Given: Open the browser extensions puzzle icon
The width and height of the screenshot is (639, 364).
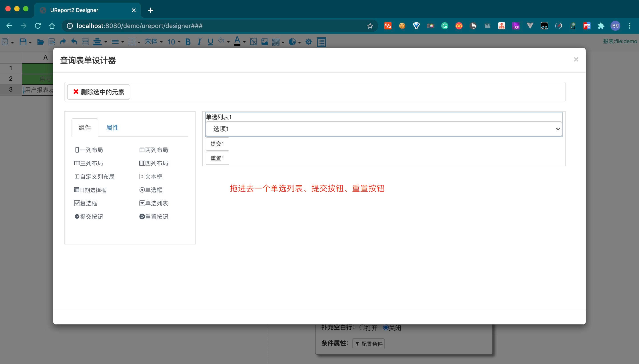Looking at the screenshot, I should [601, 26].
